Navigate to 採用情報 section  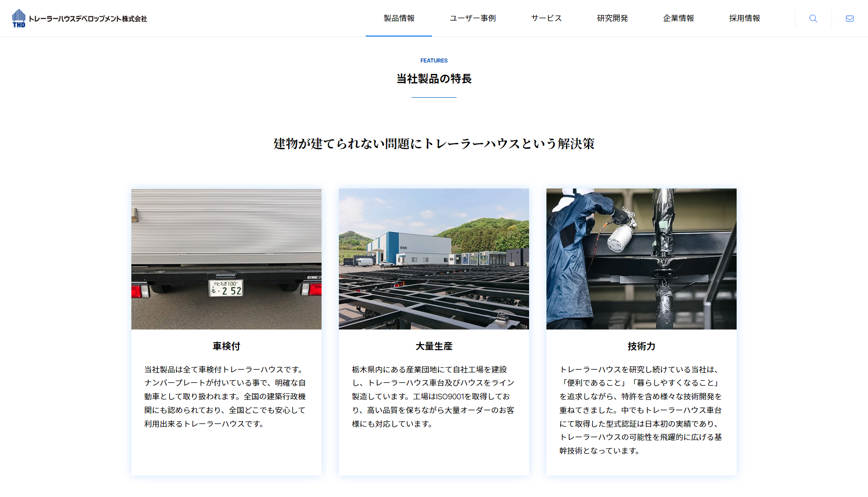[x=744, y=18]
